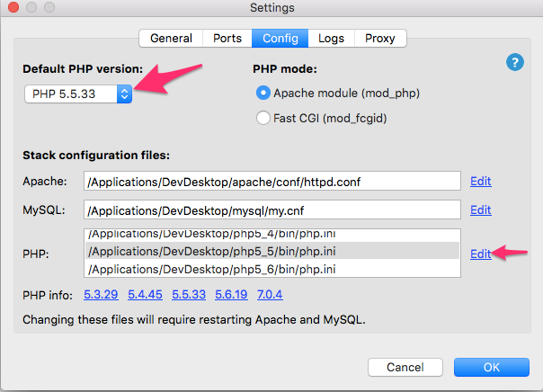Screen dimensions: 543x392
Task: Open PHP info 5.4.45 link
Action: (146, 295)
